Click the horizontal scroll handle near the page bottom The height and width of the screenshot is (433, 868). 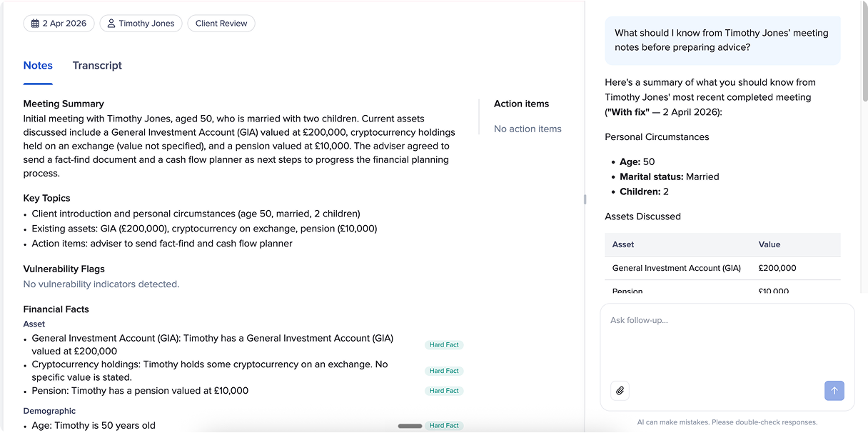pos(410,426)
